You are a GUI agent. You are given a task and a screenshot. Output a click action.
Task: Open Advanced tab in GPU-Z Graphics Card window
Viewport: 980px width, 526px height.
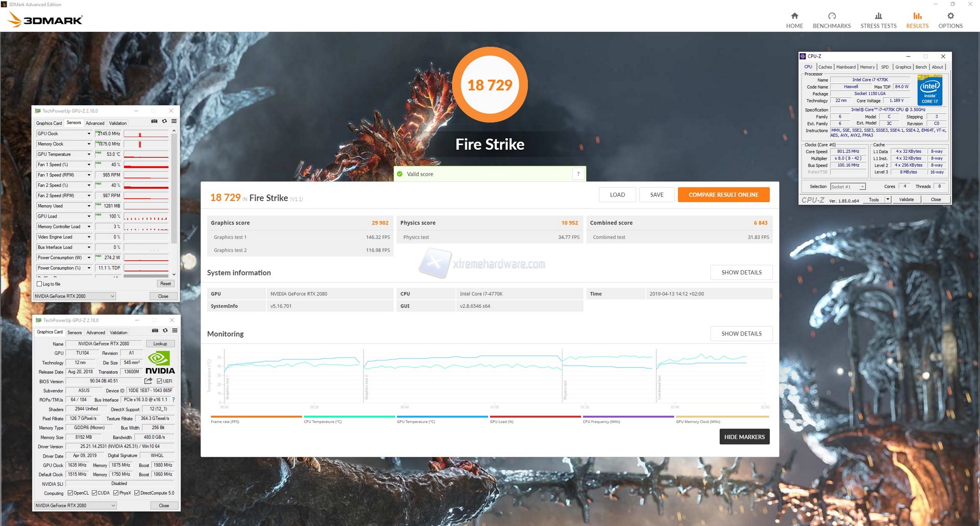95,332
